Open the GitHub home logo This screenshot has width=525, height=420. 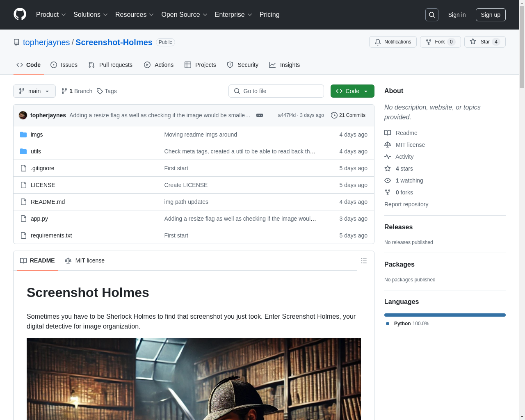tap(20, 14)
